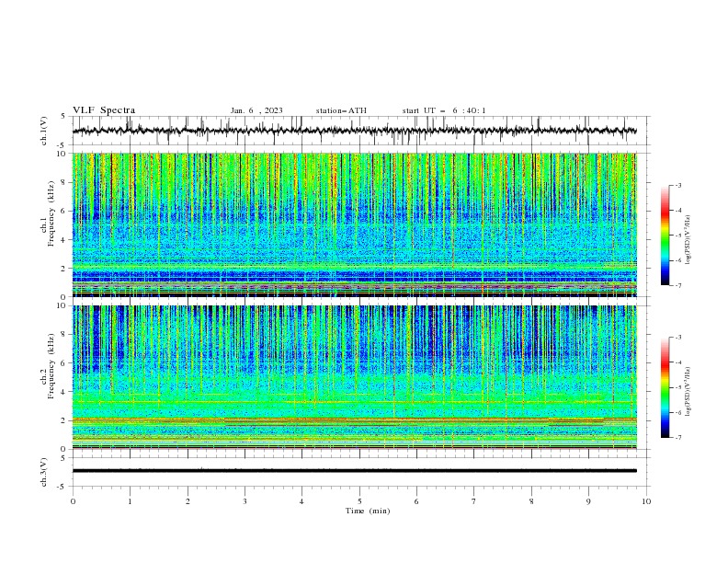Click the ch.1 voltage waveform trace
728x563 pixels.
tap(354, 131)
